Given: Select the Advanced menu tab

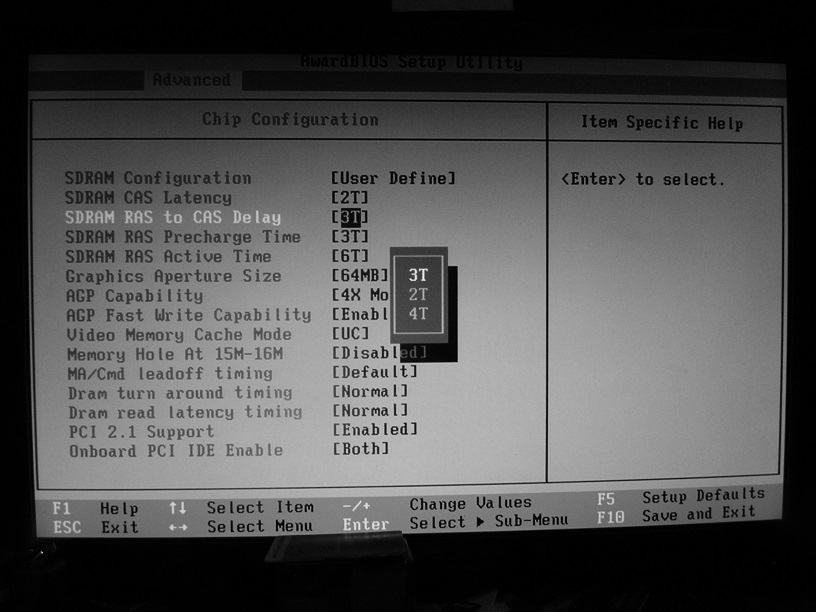Looking at the screenshot, I should 192,80.
